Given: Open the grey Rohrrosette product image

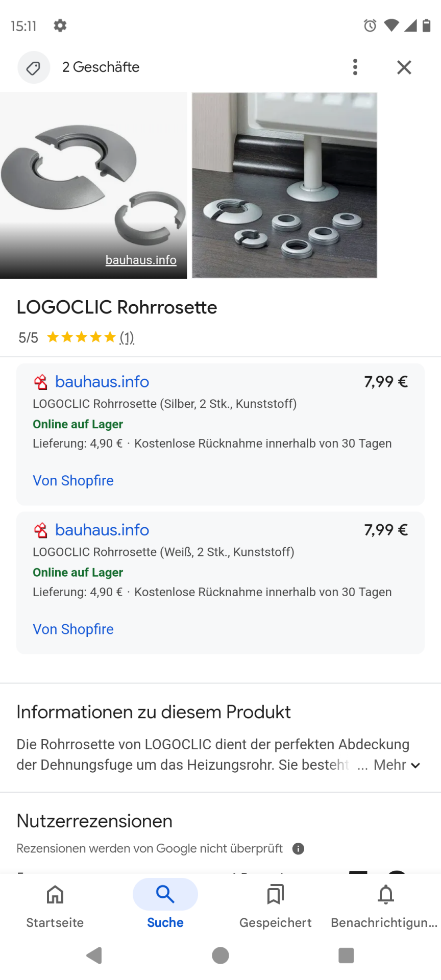Looking at the screenshot, I should point(93,179).
